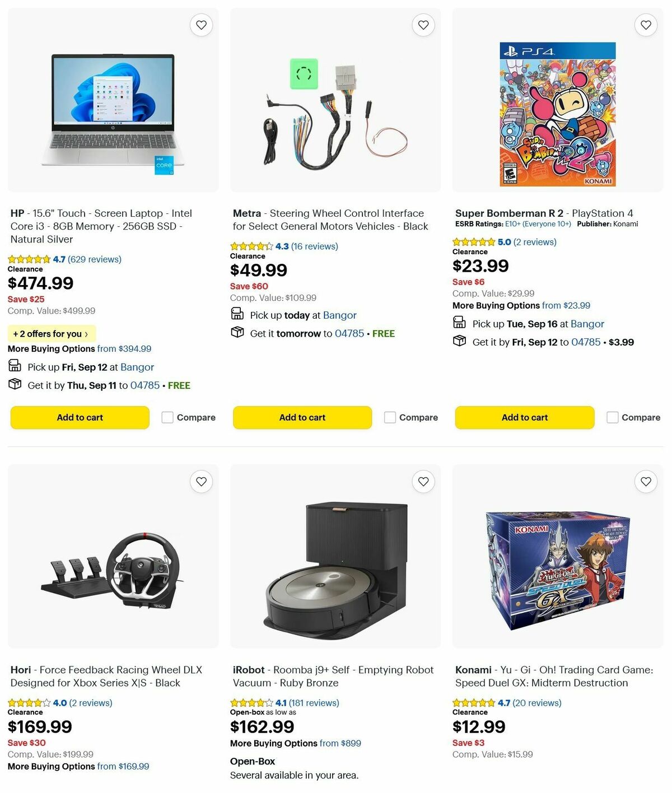Click the heart icon on Super Bomberman R 2
The width and height of the screenshot is (672, 793).
coord(646,25)
